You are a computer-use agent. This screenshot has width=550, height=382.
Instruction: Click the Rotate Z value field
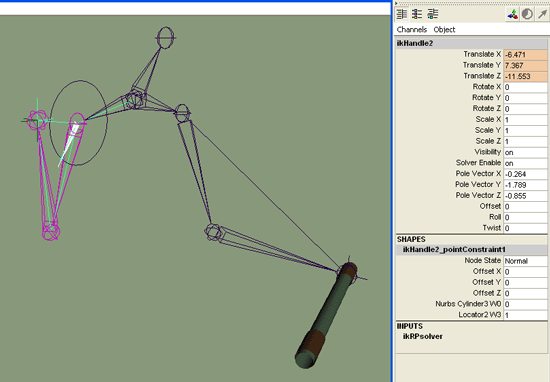[525, 109]
